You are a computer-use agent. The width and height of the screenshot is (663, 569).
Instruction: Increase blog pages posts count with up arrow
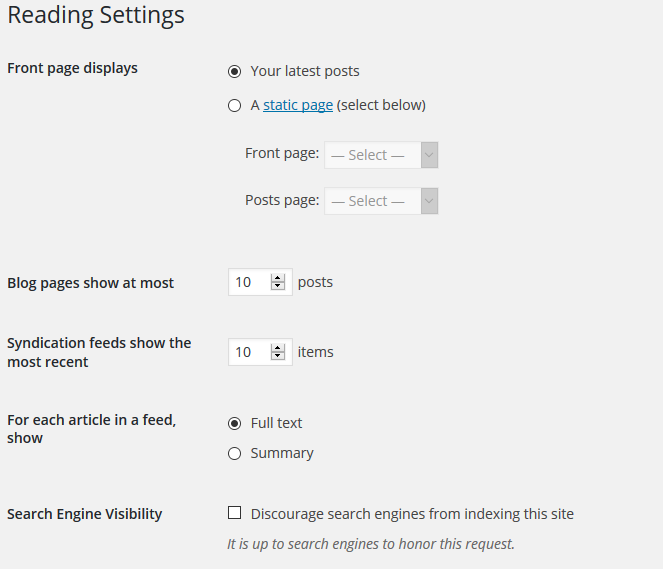[278, 278]
